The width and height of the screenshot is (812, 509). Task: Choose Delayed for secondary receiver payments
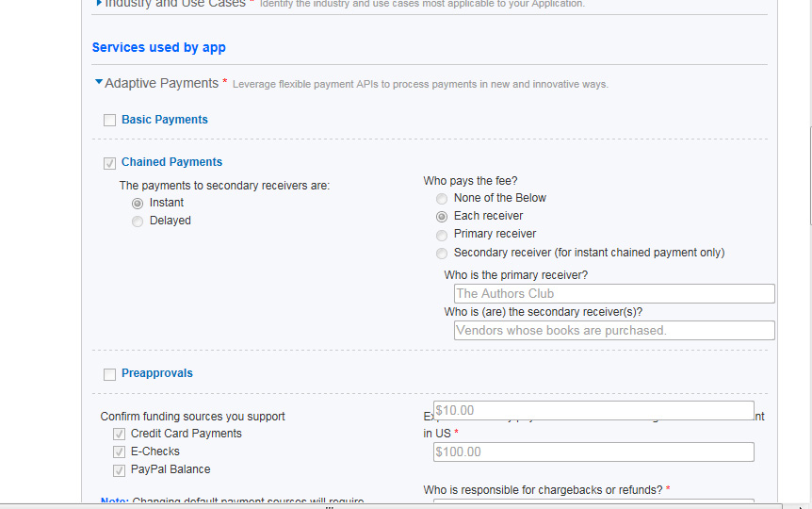click(138, 221)
